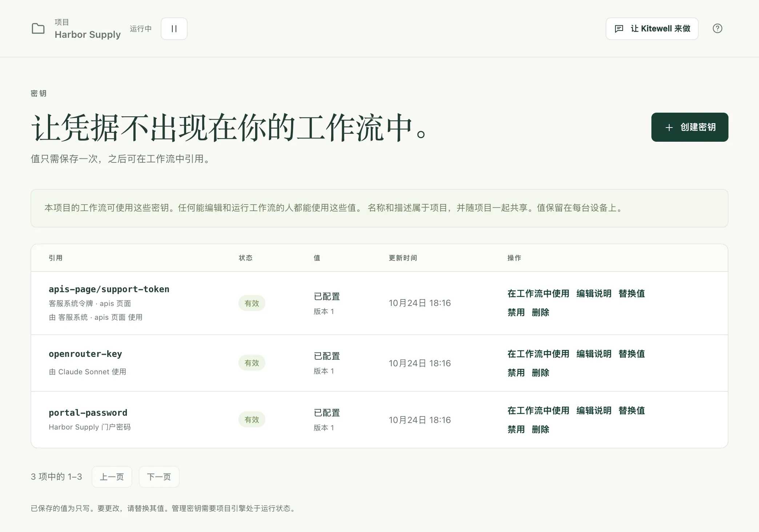Click 由 Claude Sonnet 使用 text
The height and width of the screenshot is (532, 759).
coord(88,372)
